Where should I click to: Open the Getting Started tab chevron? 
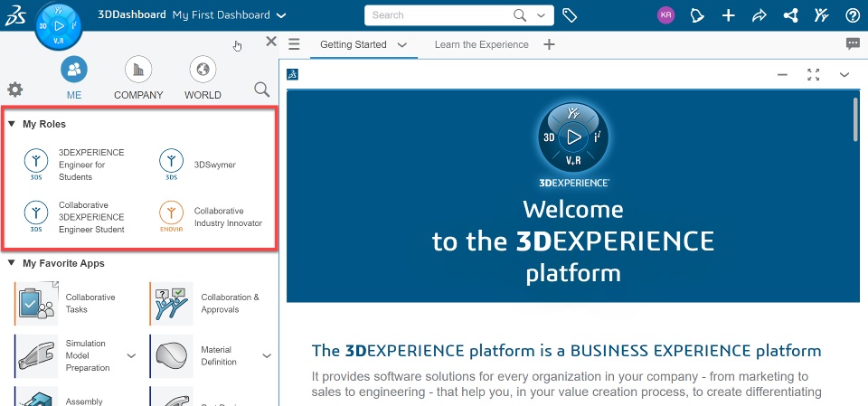click(402, 45)
